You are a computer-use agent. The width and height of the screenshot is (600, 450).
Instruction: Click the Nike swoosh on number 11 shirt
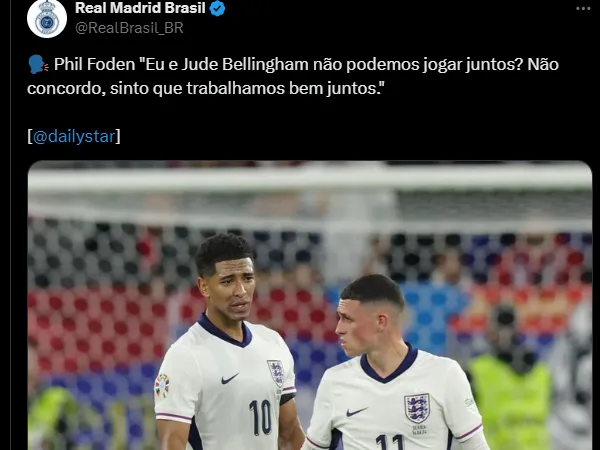click(x=356, y=412)
